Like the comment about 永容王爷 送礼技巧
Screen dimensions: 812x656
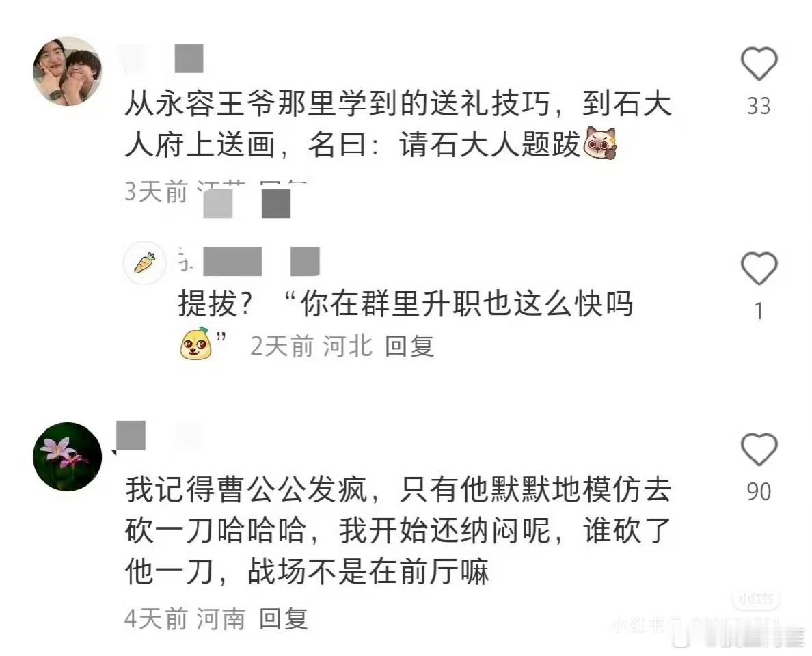[x=759, y=63]
